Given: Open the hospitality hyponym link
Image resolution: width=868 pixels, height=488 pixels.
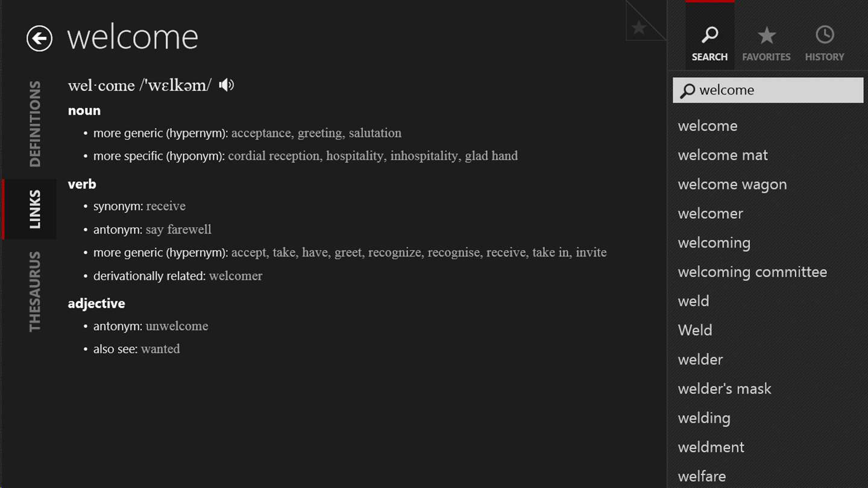Looking at the screenshot, I should 354,156.
